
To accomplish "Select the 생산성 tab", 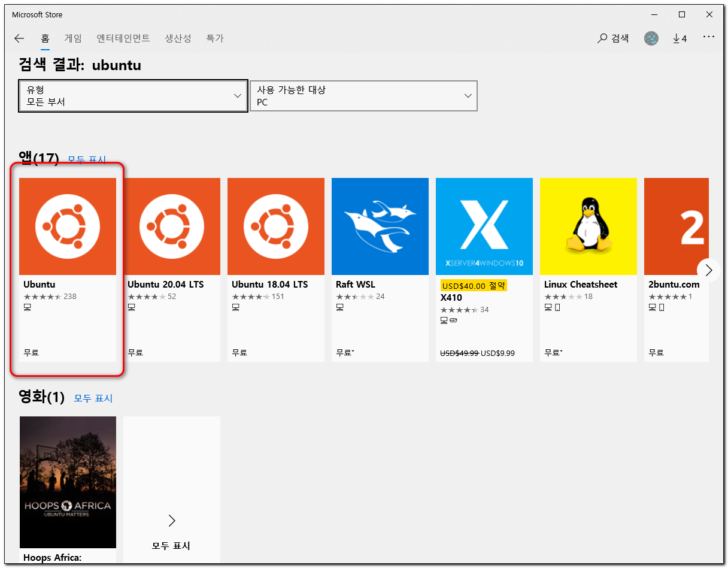I will (178, 38).
